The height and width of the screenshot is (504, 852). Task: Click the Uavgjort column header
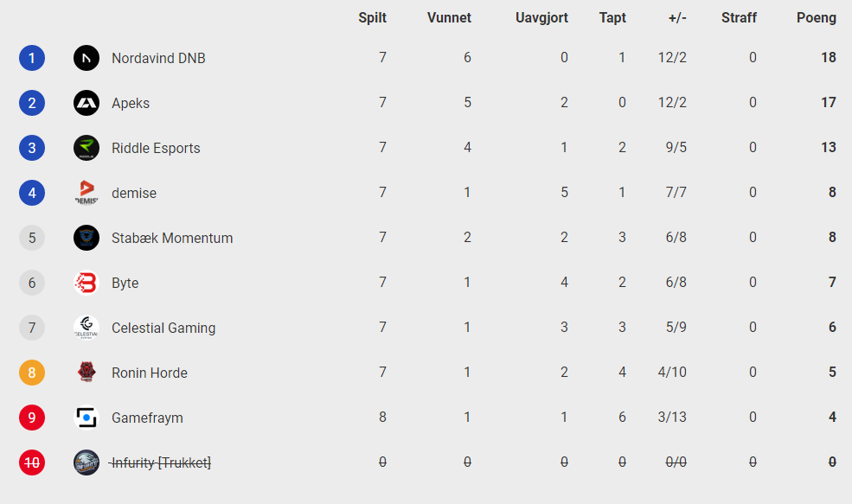(541, 18)
